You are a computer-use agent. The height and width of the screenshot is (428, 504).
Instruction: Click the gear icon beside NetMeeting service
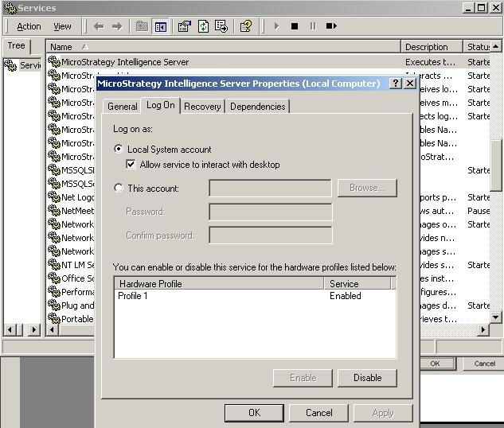click(x=54, y=210)
